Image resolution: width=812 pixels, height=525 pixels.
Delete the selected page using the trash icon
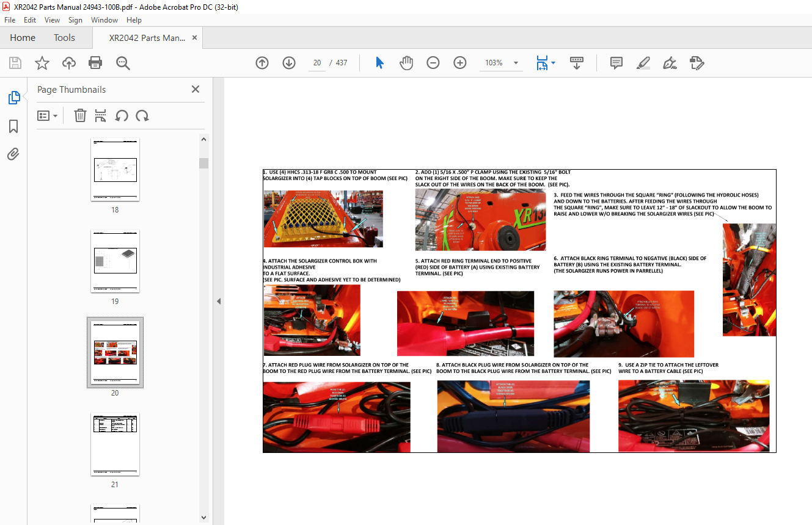click(80, 115)
